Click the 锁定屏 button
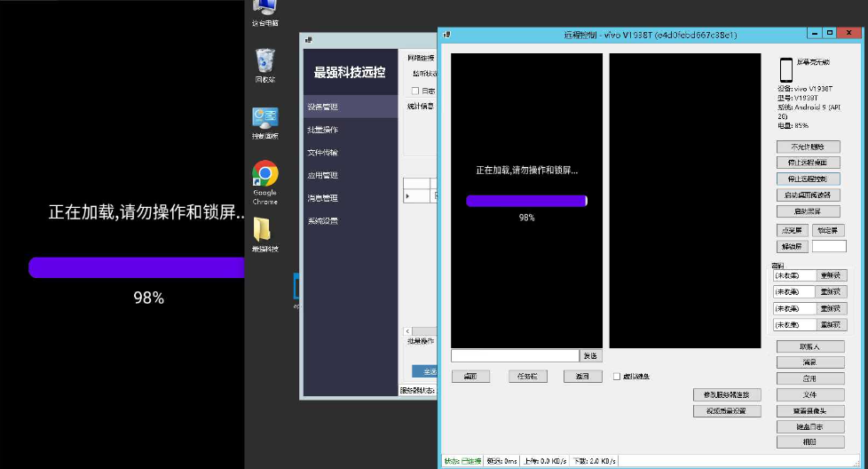 tap(828, 230)
